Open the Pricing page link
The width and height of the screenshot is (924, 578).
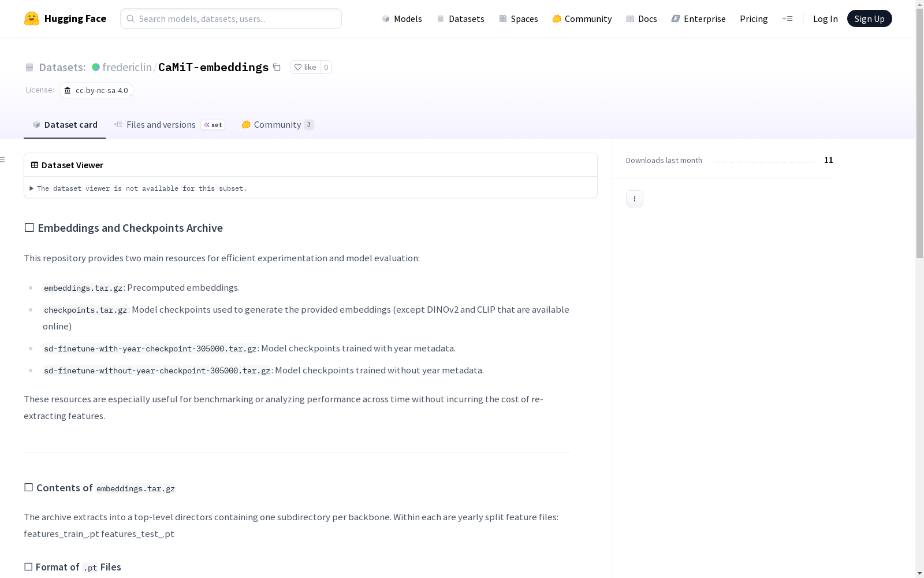754,18
